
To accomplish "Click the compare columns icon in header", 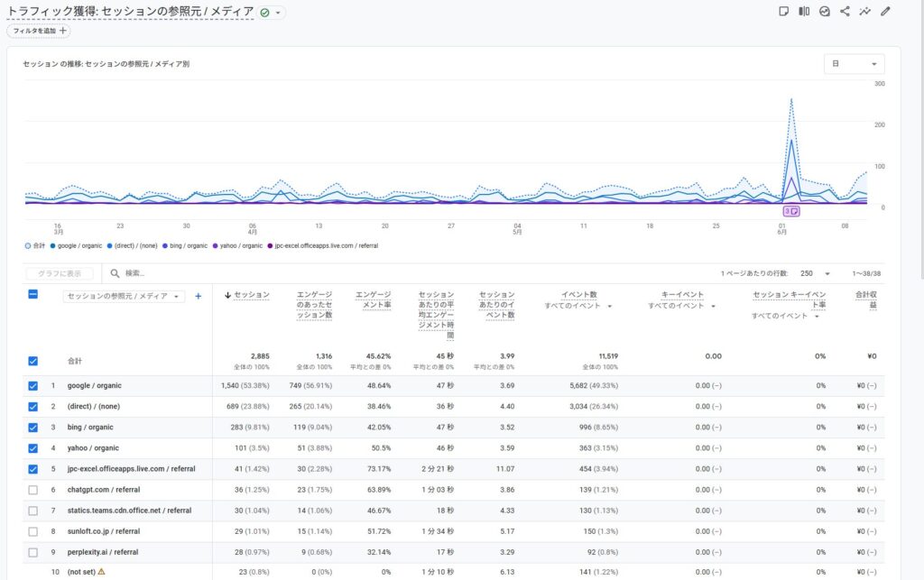I will (x=804, y=11).
